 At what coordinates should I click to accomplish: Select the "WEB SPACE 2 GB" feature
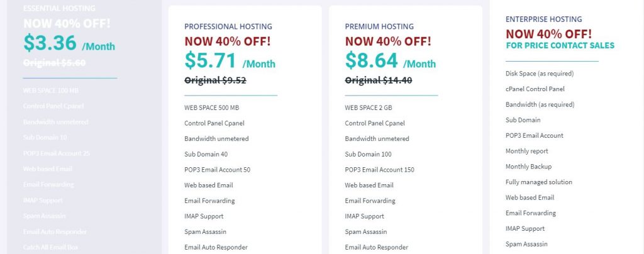tap(369, 108)
